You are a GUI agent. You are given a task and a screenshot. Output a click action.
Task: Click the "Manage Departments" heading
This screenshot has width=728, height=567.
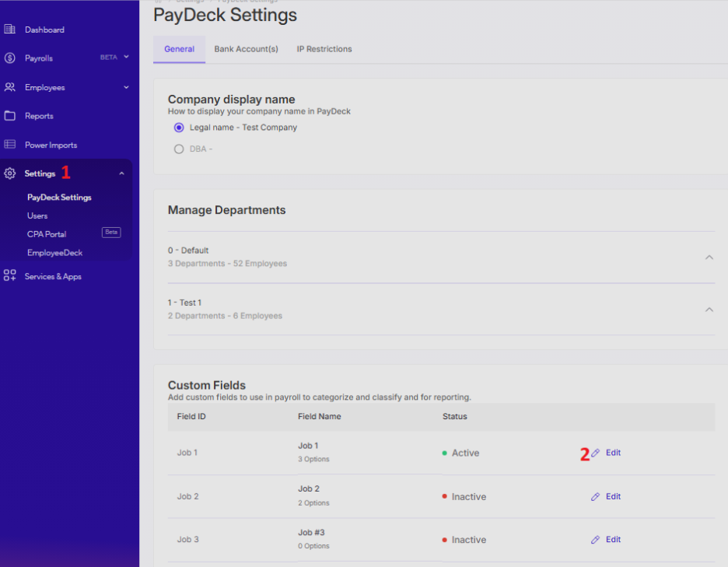pyautogui.click(x=226, y=210)
